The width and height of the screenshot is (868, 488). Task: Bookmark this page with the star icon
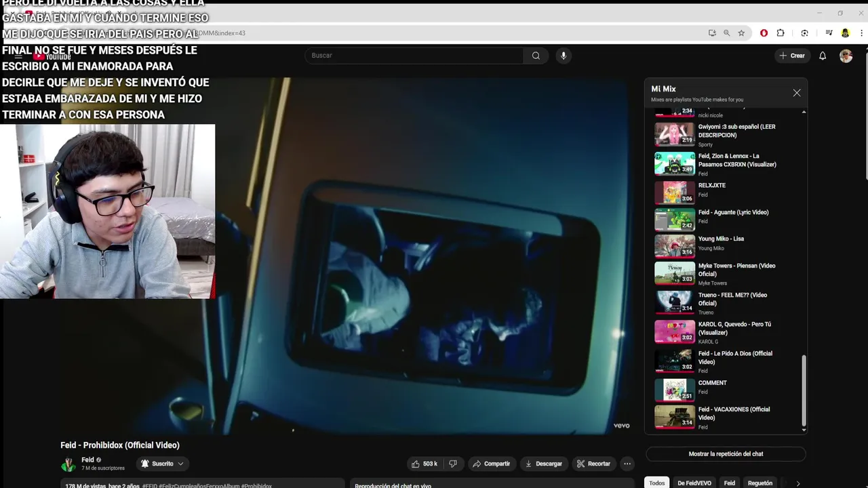(x=741, y=33)
